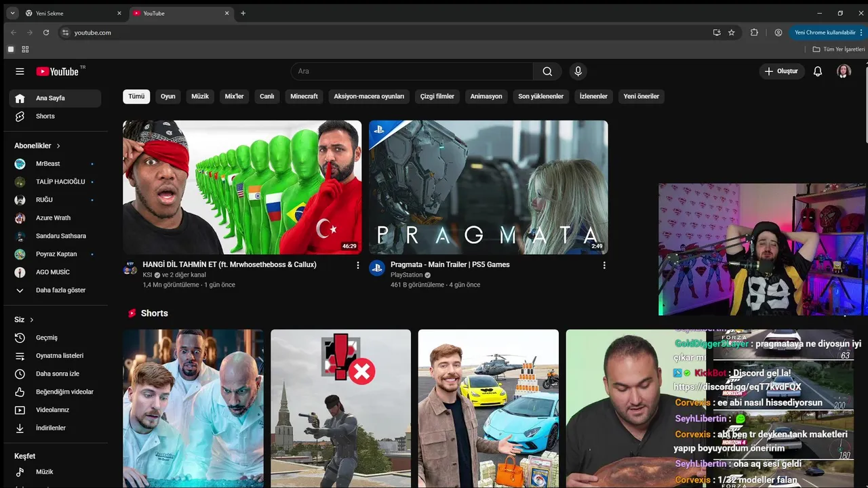The height and width of the screenshot is (488, 868).
Task: Click inside the Ara search field
Action: pyautogui.click(x=412, y=71)
